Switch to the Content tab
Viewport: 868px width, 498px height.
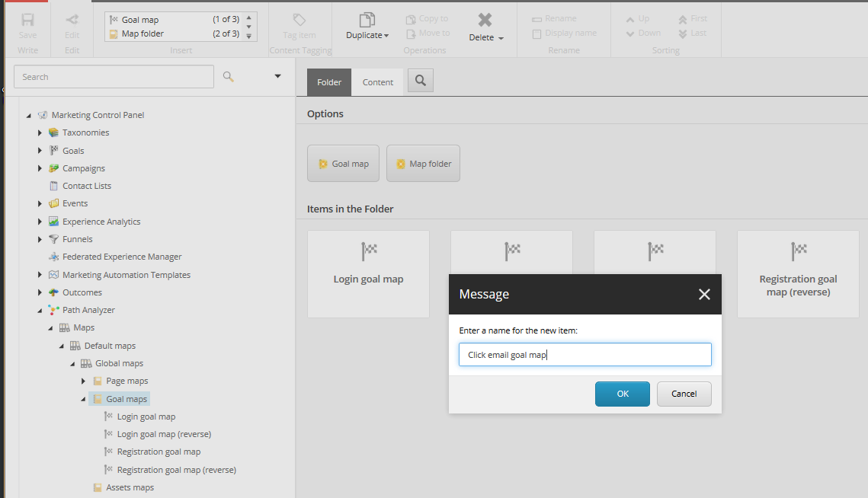click(x=378, y=82)
